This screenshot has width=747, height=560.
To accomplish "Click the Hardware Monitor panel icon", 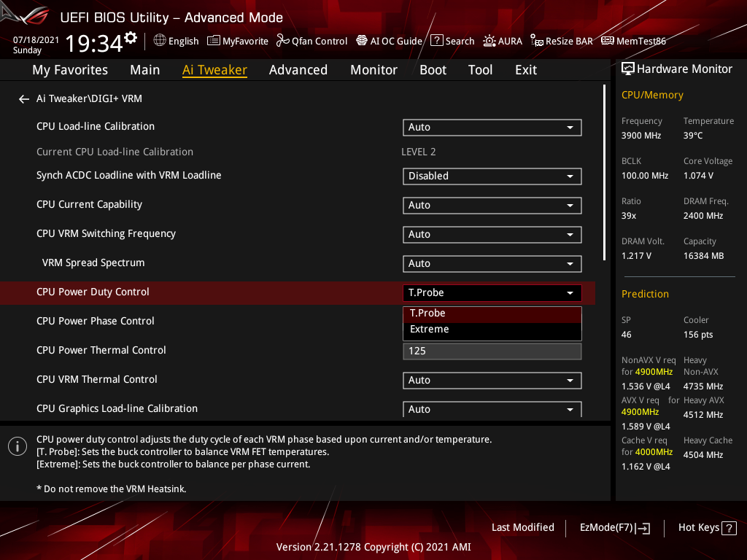I will (628, 68).
